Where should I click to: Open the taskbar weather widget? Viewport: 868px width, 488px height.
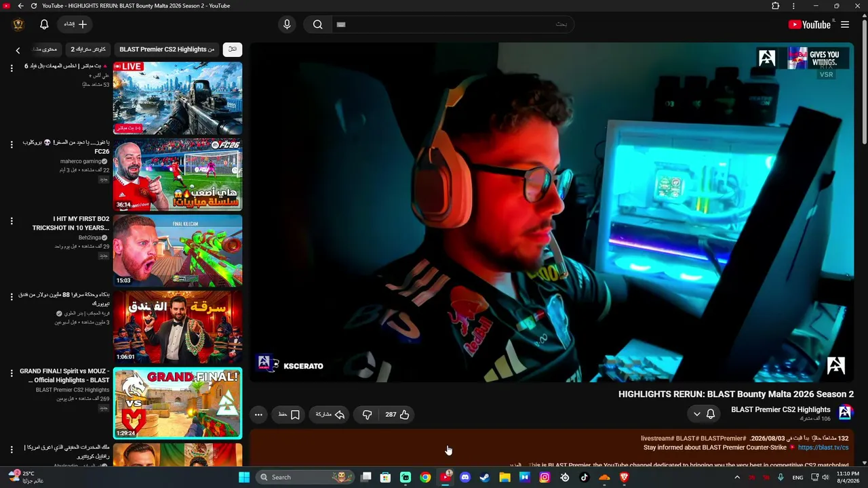24,477
